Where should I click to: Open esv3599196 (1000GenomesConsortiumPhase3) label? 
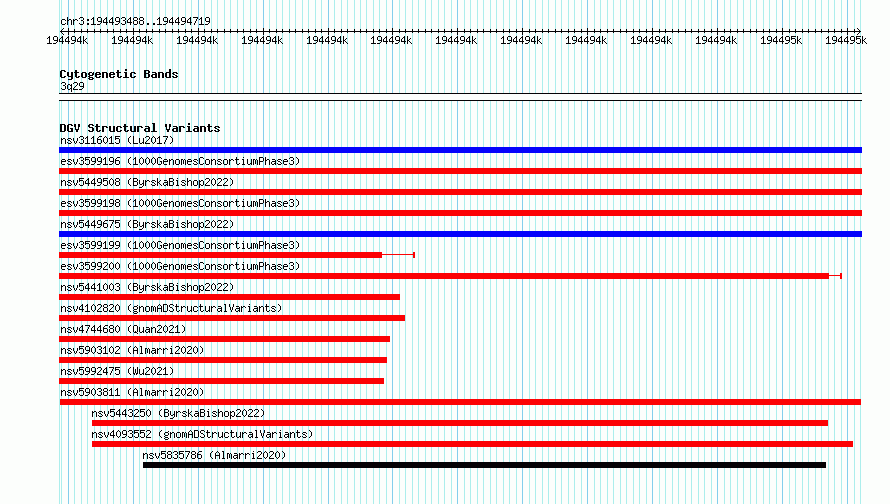click(x=180, y=161)
